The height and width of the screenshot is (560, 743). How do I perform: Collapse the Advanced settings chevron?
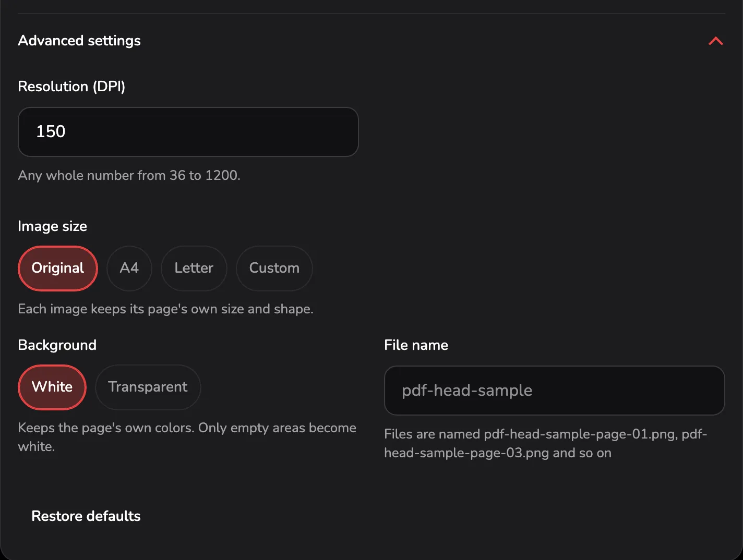point(716,41)
